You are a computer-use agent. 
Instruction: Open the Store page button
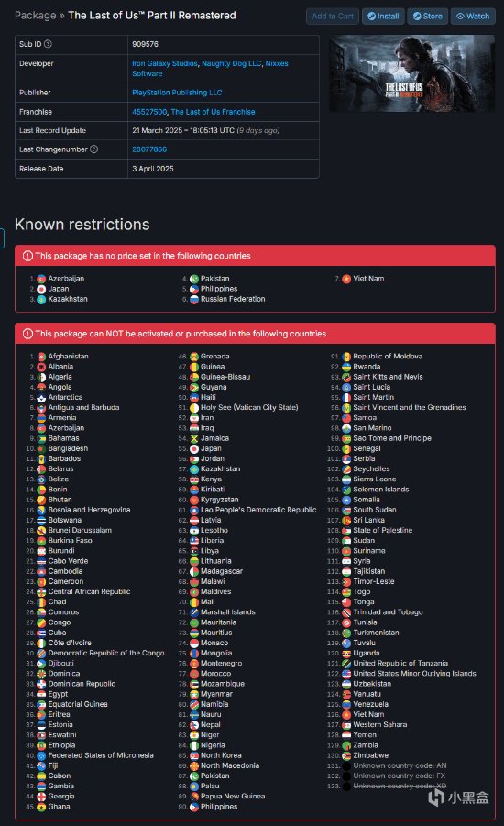pos(428,17)
